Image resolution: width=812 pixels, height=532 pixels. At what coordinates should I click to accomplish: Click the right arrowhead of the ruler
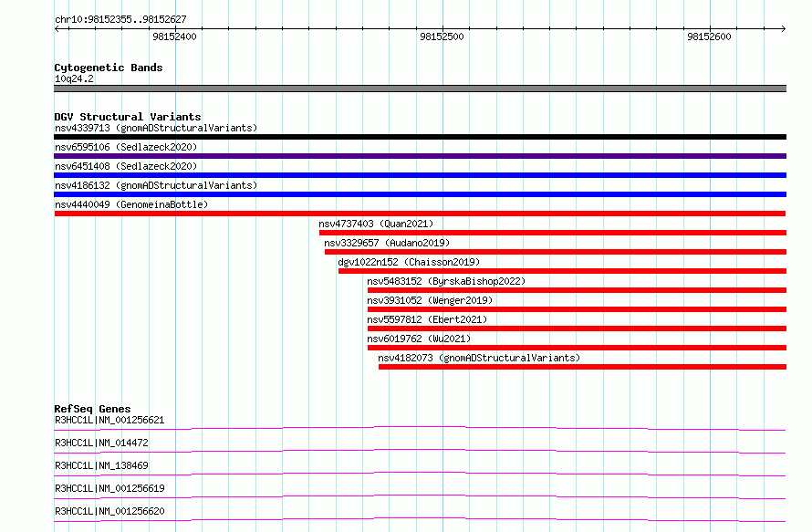783,28
